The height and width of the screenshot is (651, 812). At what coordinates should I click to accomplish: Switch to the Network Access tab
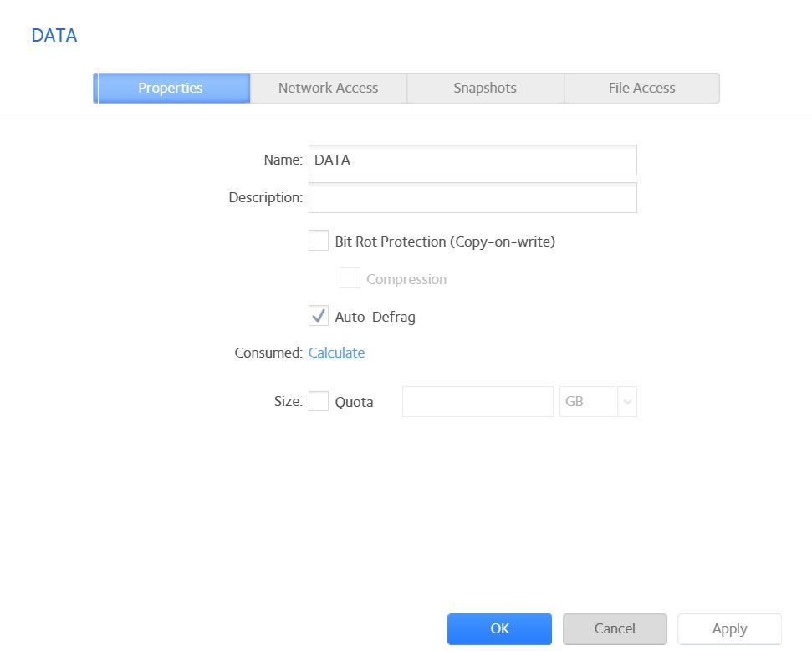tap(328, 88)
